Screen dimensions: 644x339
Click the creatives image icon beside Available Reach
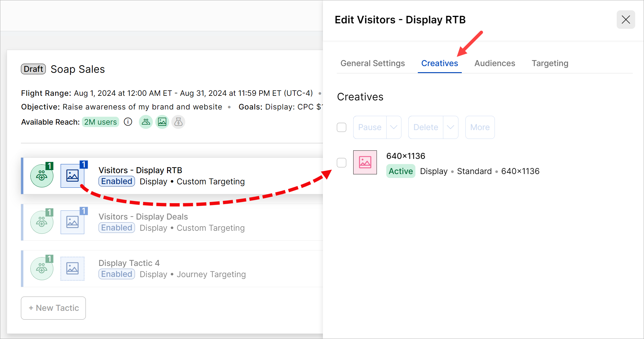pos(162,122)
